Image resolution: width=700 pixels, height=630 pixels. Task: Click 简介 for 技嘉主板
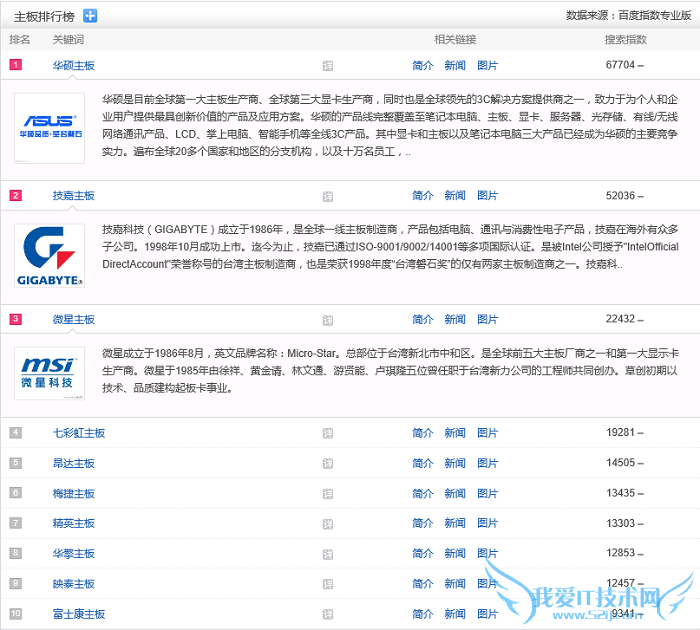(x=423, y=196)
